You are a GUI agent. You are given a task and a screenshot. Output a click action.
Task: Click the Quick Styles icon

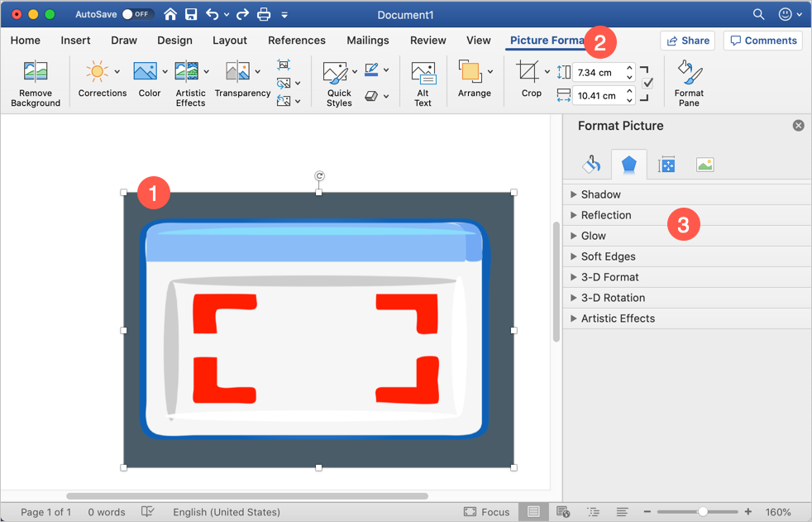click(x=337, y=73)
